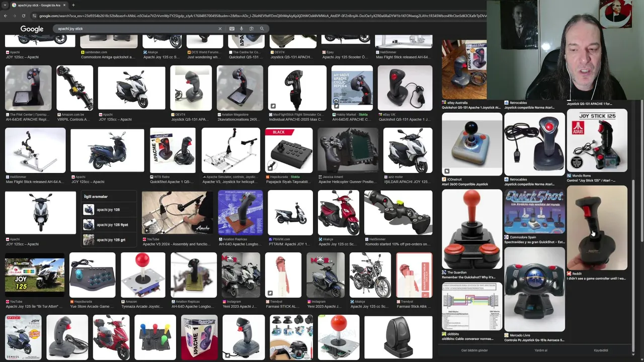Open 'Individual APACHE-2025 Max C...' result
Screen dimensions: 644x362
(297, 94)
